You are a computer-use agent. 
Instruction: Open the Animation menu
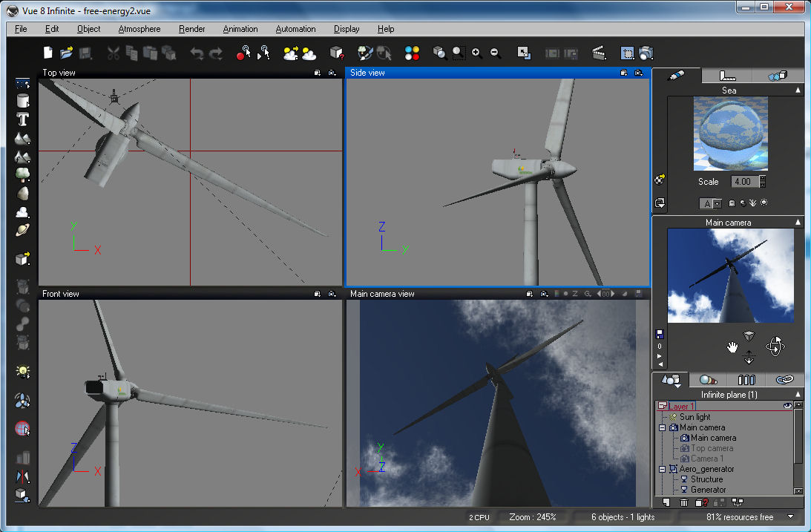click(x=240, y=29)
